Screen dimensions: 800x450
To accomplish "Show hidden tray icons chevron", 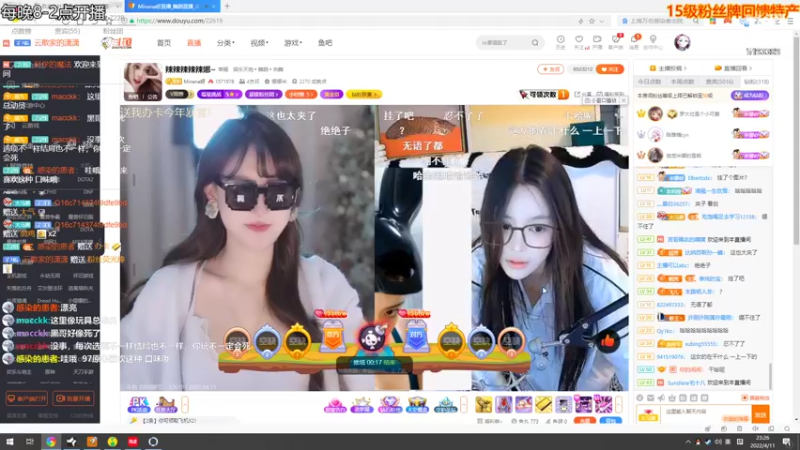I will pyautogui.click(x=687, y=442).
